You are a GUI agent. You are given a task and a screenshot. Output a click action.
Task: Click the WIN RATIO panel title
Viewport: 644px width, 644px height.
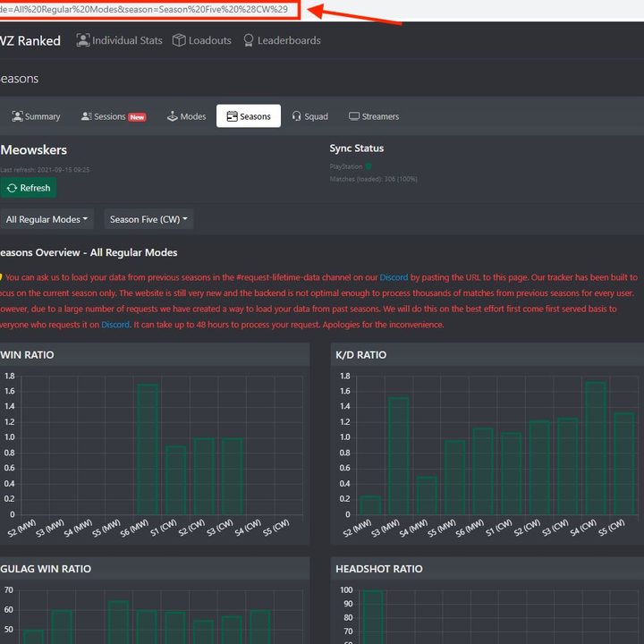tap(27, 355)
